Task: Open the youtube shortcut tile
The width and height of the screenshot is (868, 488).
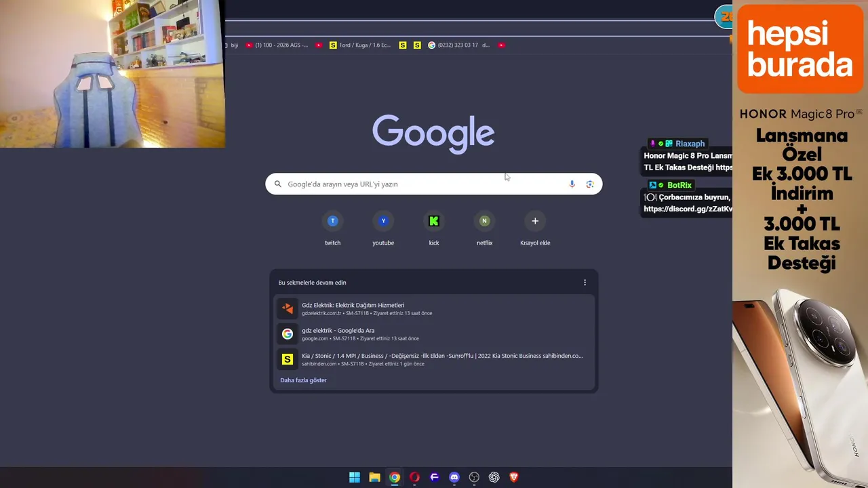Action: pyautogui.click(x=383, y=228)
